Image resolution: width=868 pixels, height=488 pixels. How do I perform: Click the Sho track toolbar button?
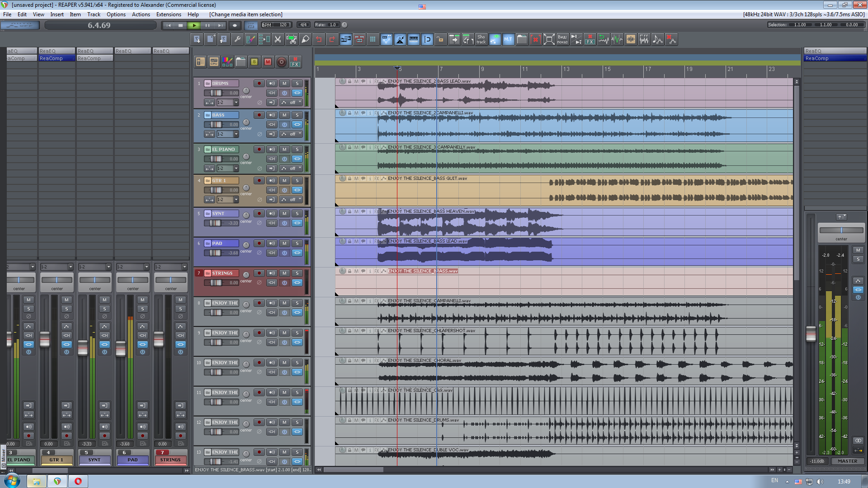click(481, 40)
